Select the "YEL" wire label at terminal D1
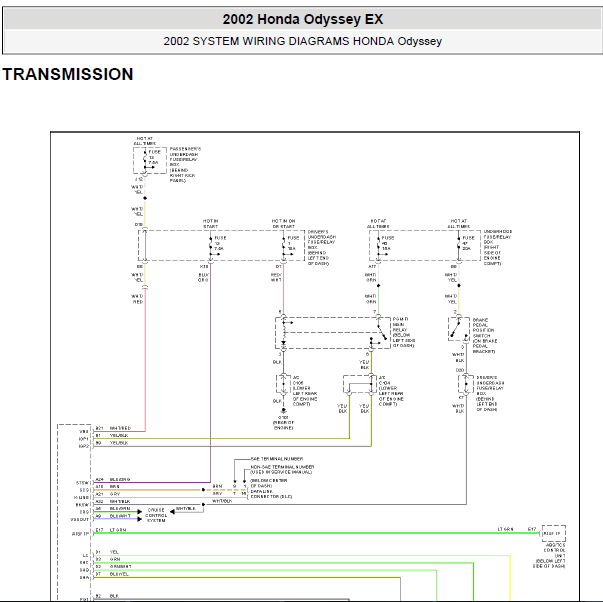The width and height of the screenshot is (603, 602). (x=114, y=552)
